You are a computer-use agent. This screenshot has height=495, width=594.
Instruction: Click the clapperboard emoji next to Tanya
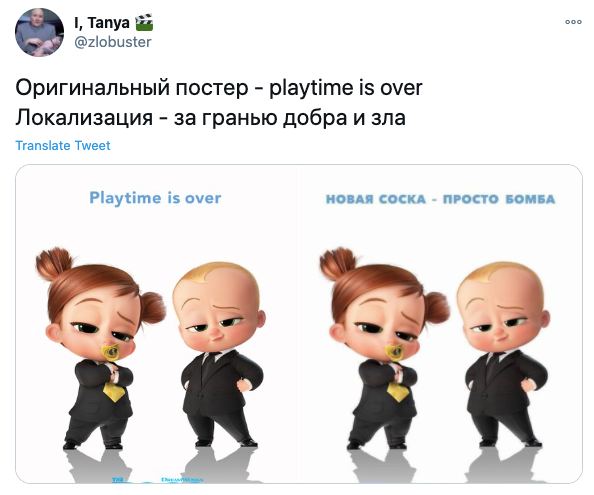coord(144,23)
